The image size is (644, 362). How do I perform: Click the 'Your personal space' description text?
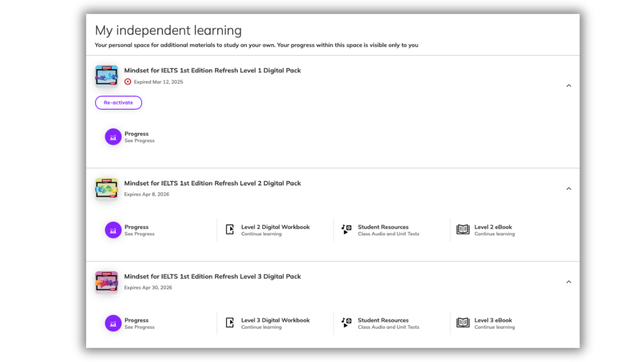(257, 45)
